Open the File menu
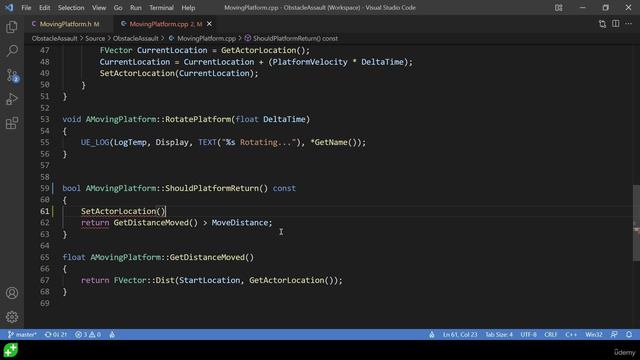 tap(26, 8)
